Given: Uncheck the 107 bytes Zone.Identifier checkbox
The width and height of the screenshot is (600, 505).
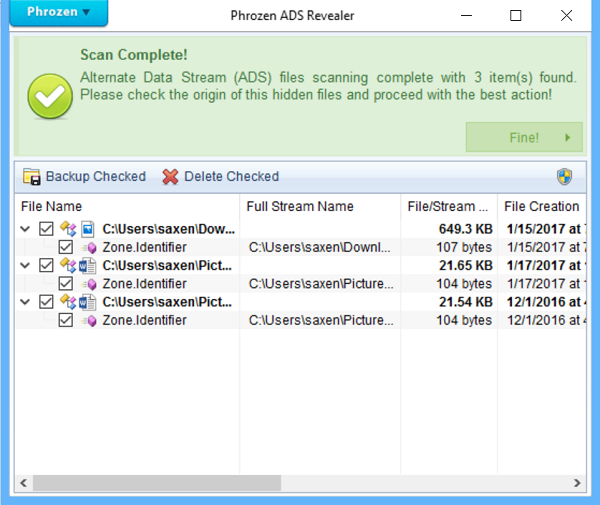Looking at the screenshot, I should pos(66,247).
